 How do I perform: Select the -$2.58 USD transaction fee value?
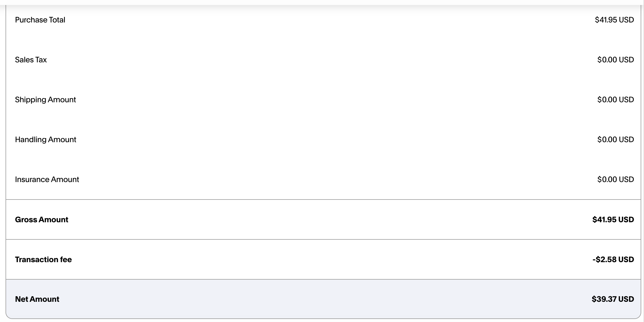(613, 260)
